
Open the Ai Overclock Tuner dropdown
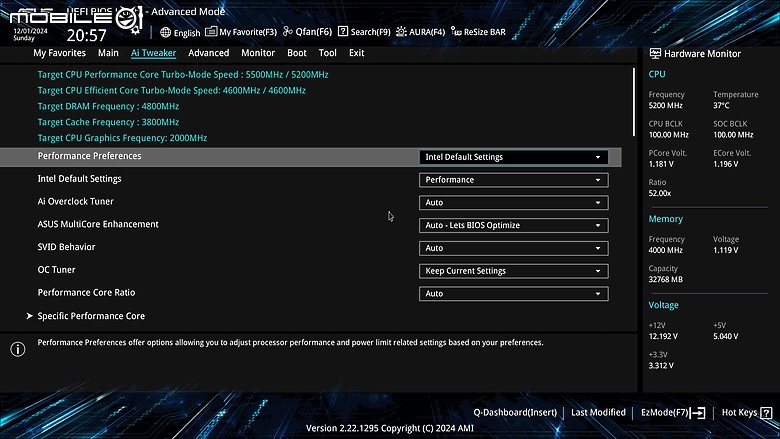(513, 203)
